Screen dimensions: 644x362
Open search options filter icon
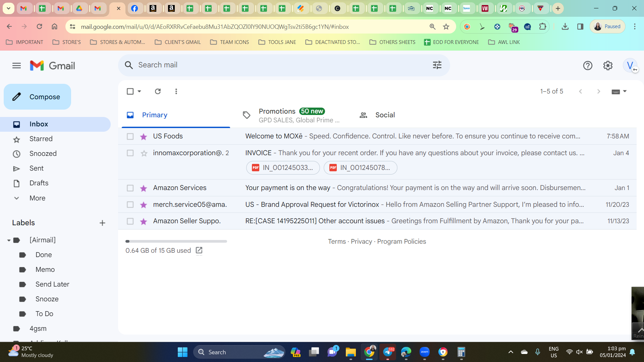pos(437,65)
